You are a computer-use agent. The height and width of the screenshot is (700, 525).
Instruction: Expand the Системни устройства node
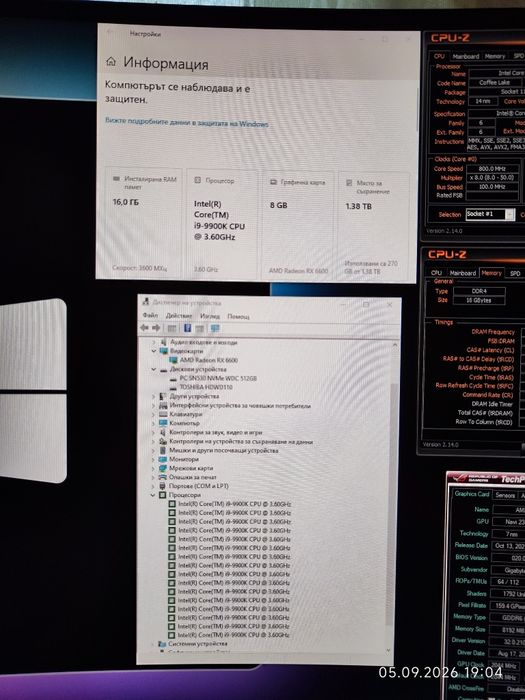pos(152,644)
